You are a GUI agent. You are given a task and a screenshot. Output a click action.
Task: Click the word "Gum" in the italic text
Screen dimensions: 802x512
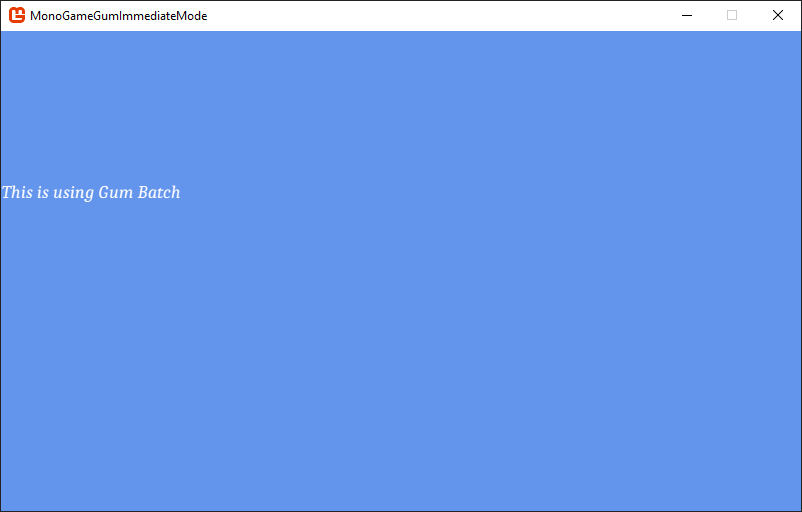click(115, 192)
